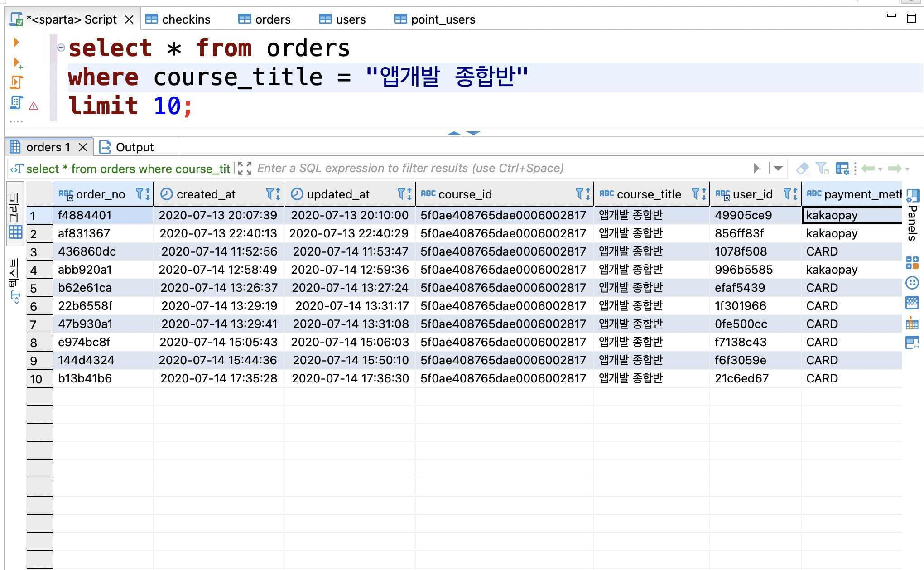This screenshot has width=924, height=570.
Task: Select row number 10 header
Action: click(39, 379)
